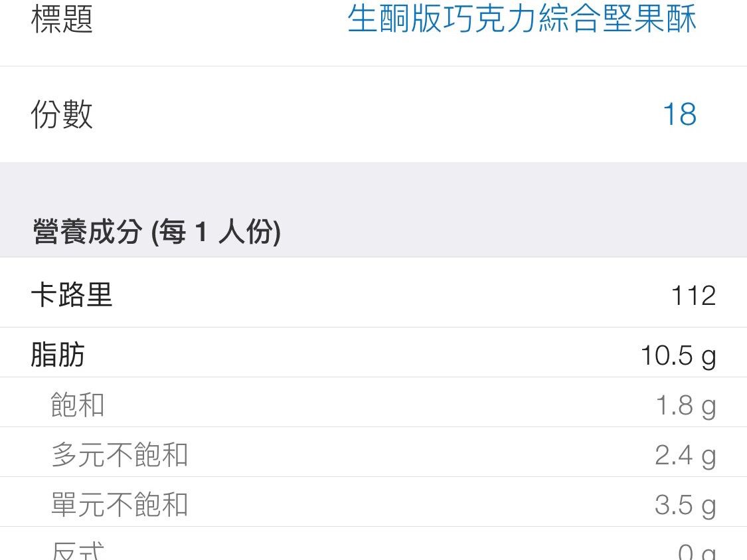Select the polyunsaturated value 2.4 g
Image resolution: width=747 pixels, height=560 pixels.
[685, 456]
